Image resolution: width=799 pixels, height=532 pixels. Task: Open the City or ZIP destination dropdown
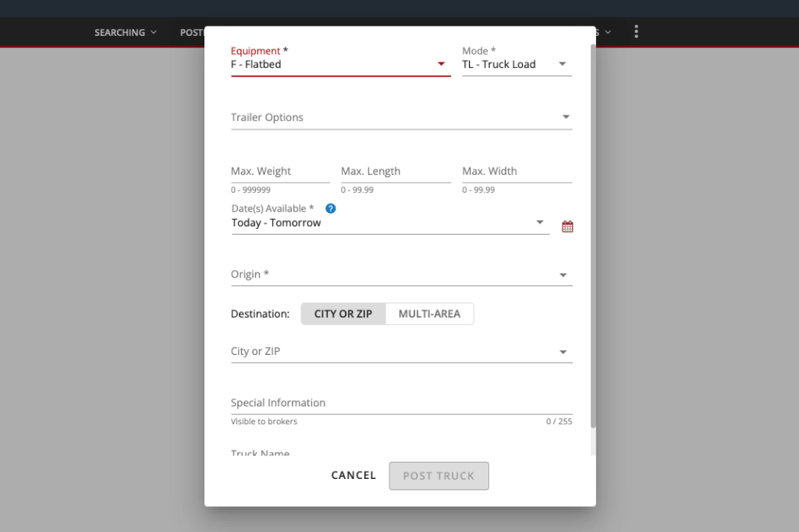563,352
